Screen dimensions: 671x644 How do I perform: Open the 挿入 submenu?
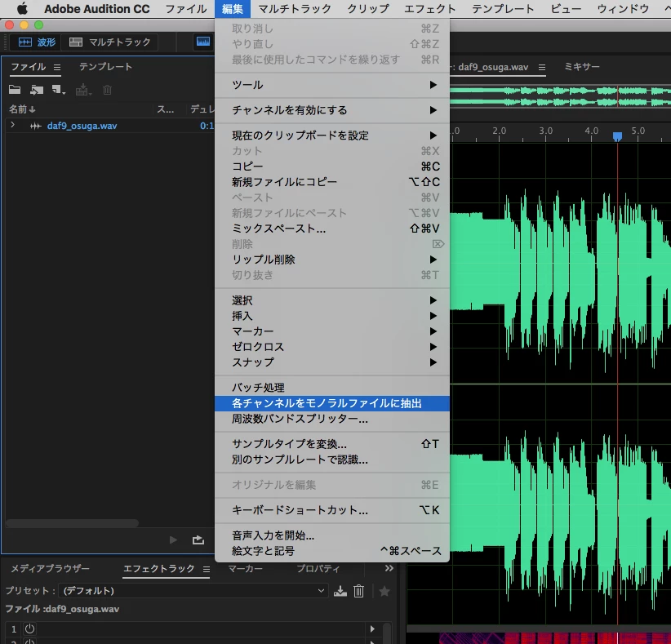coord(332,316)
